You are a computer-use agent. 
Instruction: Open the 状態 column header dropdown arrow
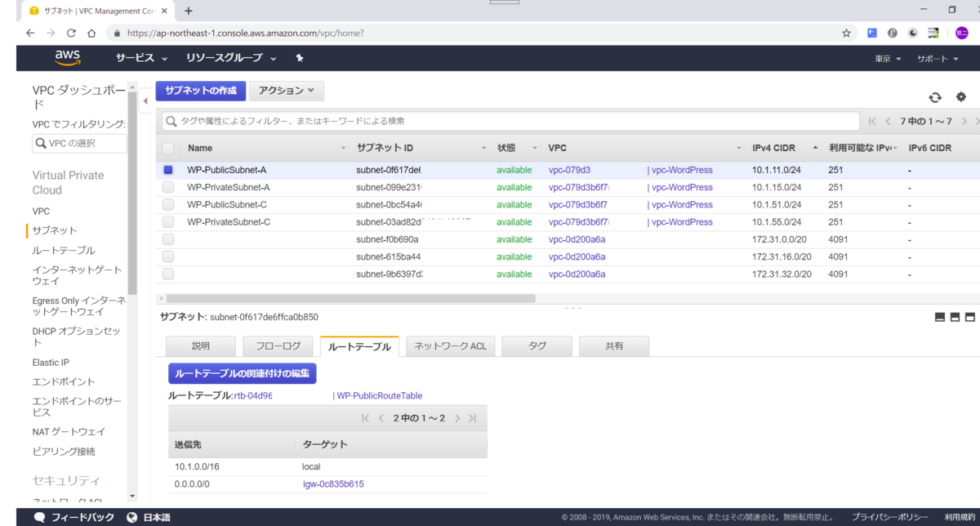(535, 148)
